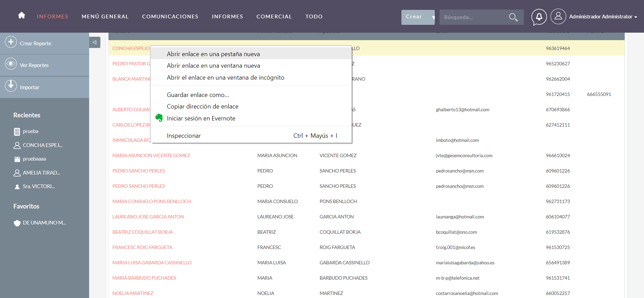Open favorite DE UNAMUNO M...

[44, 223]
